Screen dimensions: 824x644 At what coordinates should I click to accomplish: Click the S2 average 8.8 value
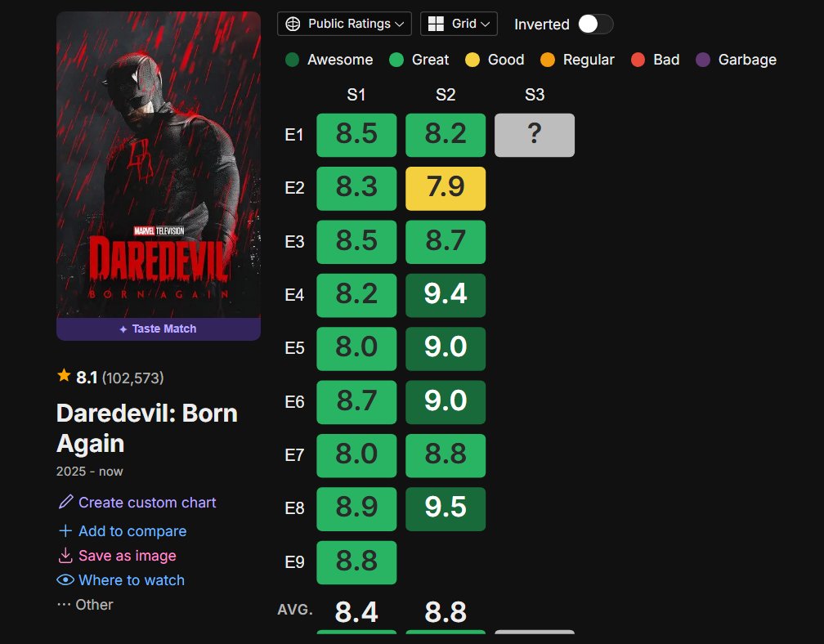coord(446,612)
